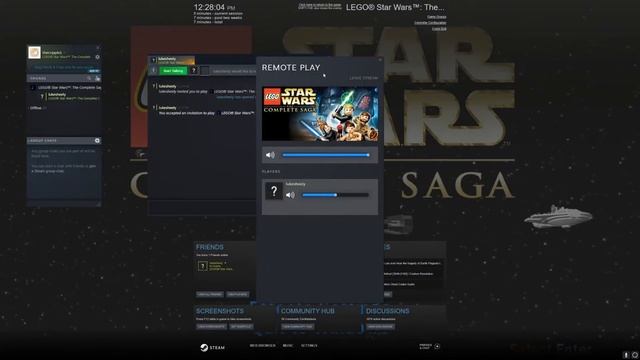Click the second button under Friends section
The height and width of the screenshot is (360, 640).
(238, 294)
